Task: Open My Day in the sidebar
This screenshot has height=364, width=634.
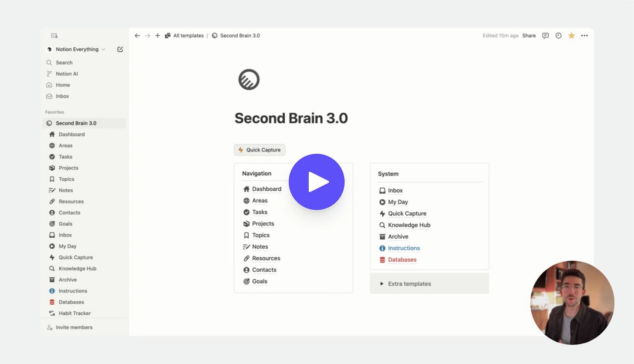Action: click(x=67, y=246)
